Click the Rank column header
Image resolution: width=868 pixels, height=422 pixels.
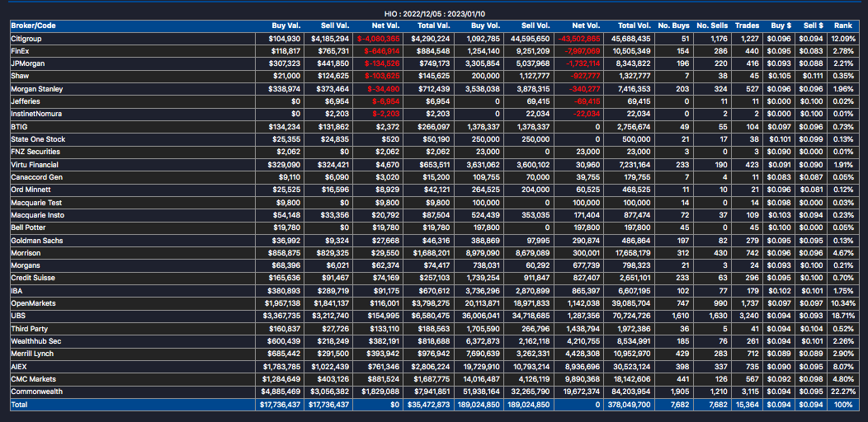click(843, 26)
